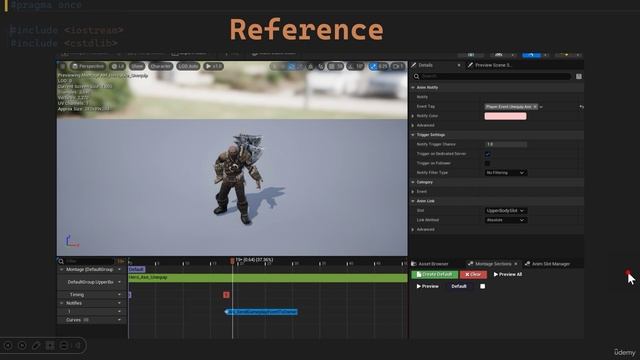Click the next arrow in bottom overlay toolbar
The width and height of the screenshot is (640, 360).
pyautogui.click(x=22, y=346)
